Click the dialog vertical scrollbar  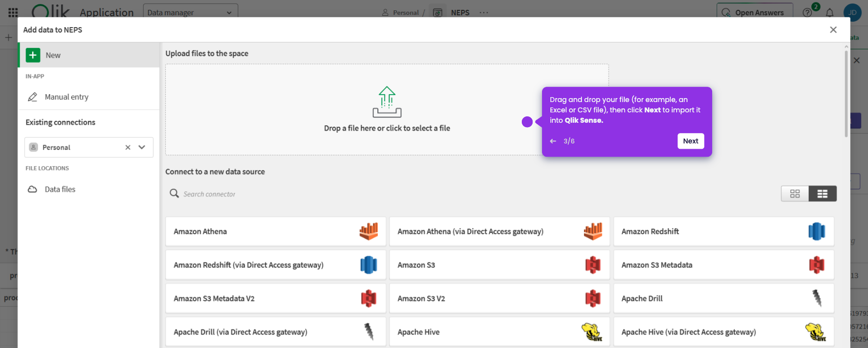(846, 94)
